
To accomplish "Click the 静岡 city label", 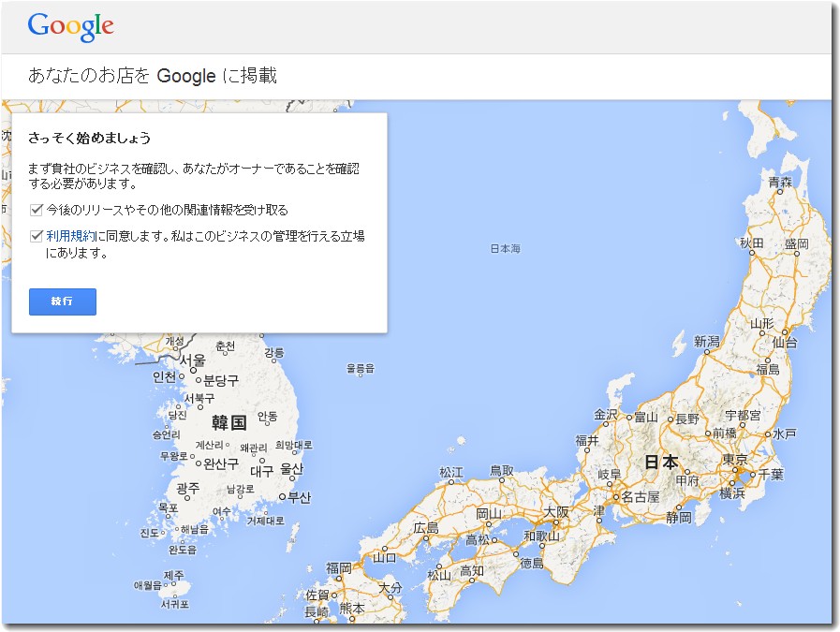I will [679, 517].
